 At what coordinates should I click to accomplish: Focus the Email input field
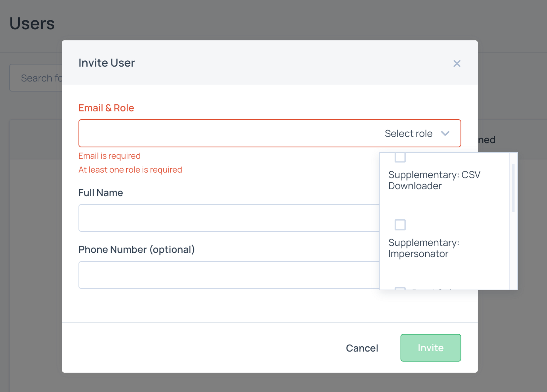point(230,134)
